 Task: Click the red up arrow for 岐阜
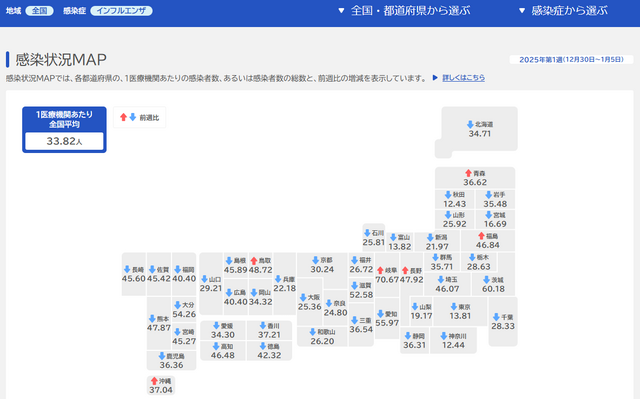pyautogui.click(x=380, y=270)
